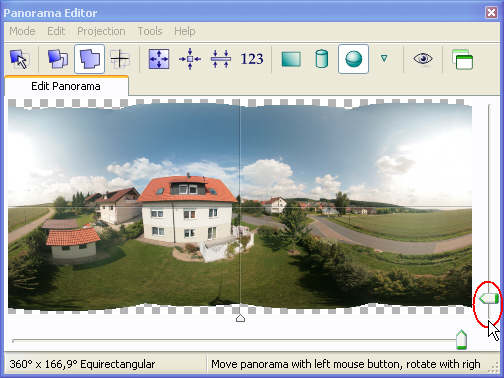Click the green window layout icon
504x378 pixels.
coord(462,59)
